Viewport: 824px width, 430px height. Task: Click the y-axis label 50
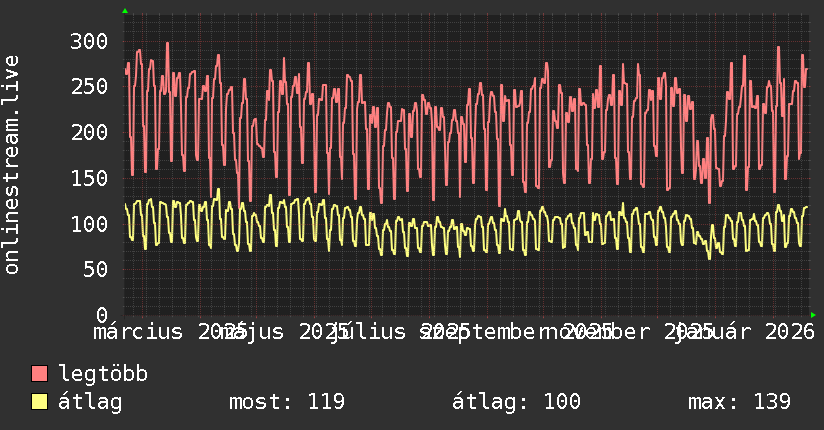95,269
